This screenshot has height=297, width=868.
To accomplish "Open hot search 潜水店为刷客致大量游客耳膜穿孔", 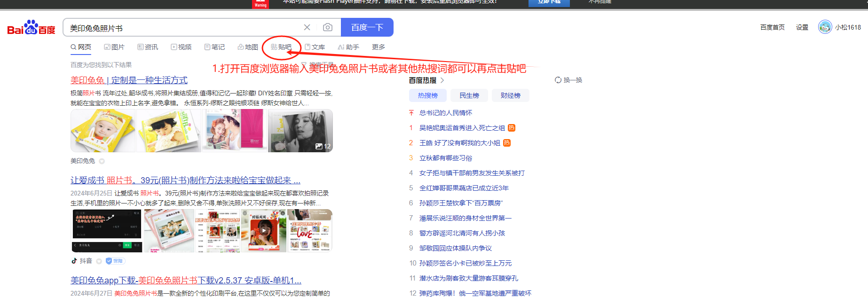I will click(x=469, y=278).
